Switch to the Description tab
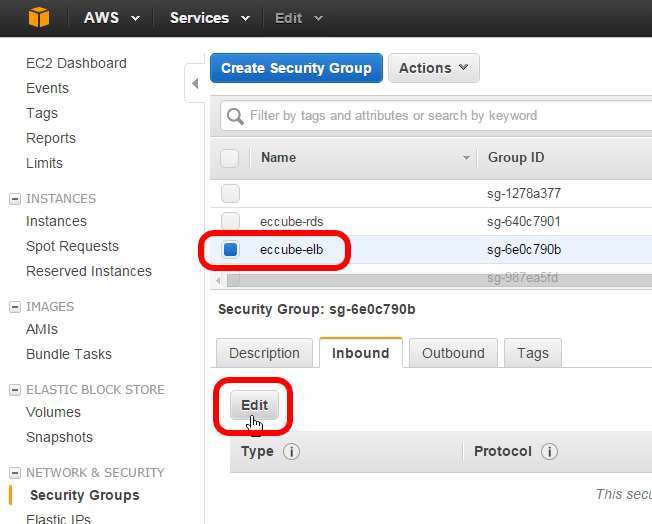Viewport: 652px width, 524px height. [x=264, y=353]
